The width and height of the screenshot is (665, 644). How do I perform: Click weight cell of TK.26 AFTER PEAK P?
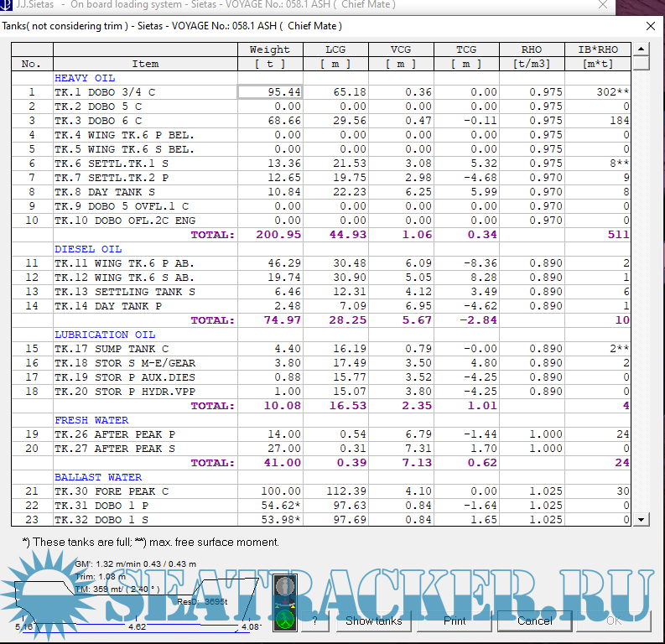click(270, 434)
